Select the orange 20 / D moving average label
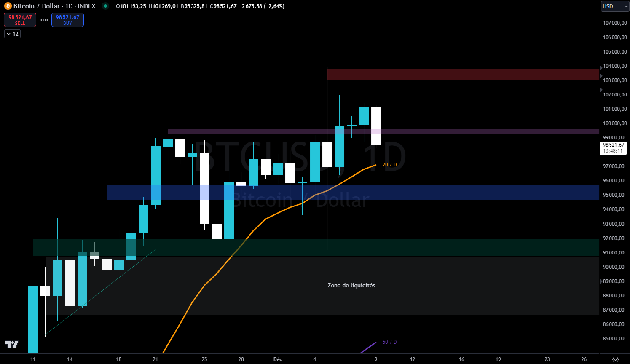 [x=389, y=164]
